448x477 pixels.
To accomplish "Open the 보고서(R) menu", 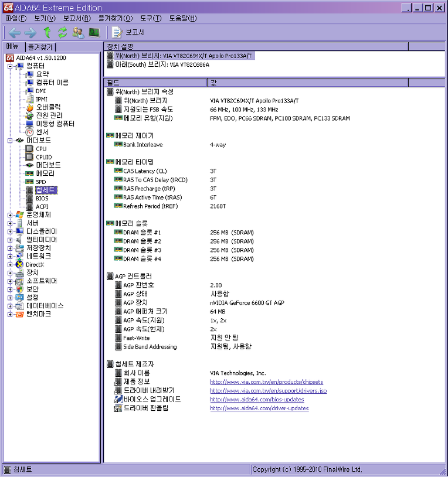I will click(77, 18).
